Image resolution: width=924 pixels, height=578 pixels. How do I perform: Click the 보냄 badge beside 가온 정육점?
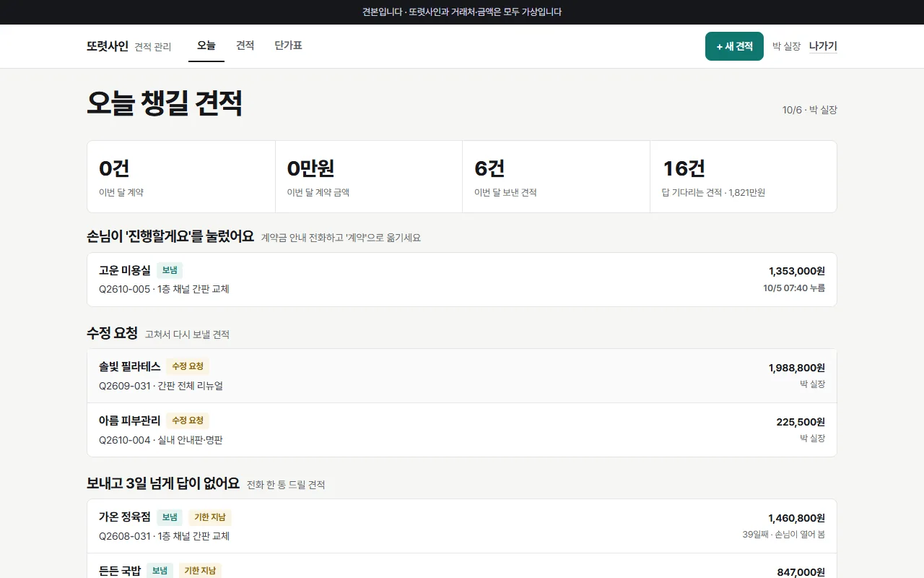(170, 517)
